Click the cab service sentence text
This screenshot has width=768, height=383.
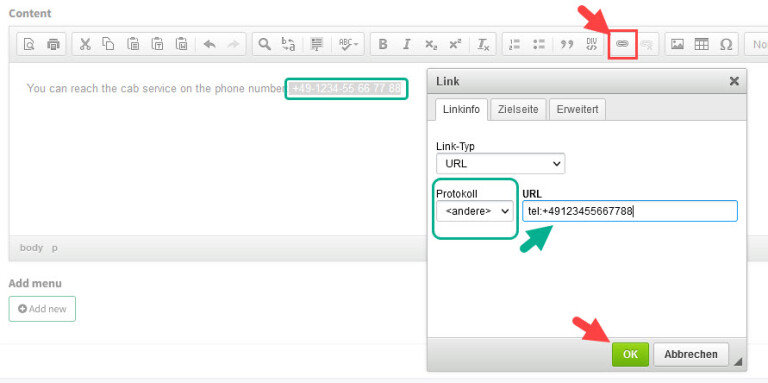pos(156,89)
